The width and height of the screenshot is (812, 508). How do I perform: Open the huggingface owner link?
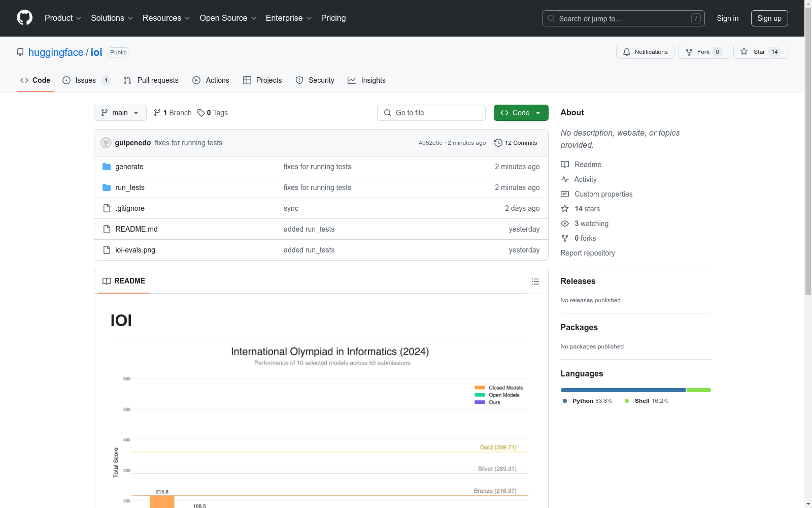[56, 52]
